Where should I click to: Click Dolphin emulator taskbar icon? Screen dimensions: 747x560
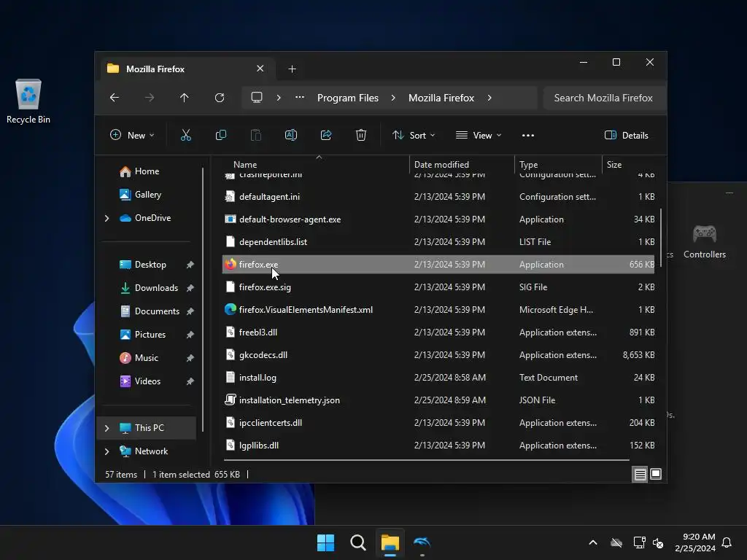point(422,542)
